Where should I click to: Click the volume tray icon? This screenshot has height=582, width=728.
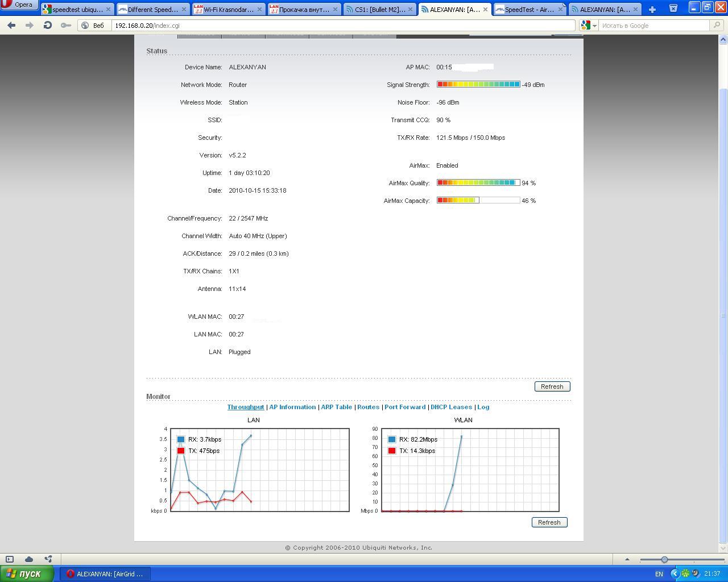tap(695, 574)
